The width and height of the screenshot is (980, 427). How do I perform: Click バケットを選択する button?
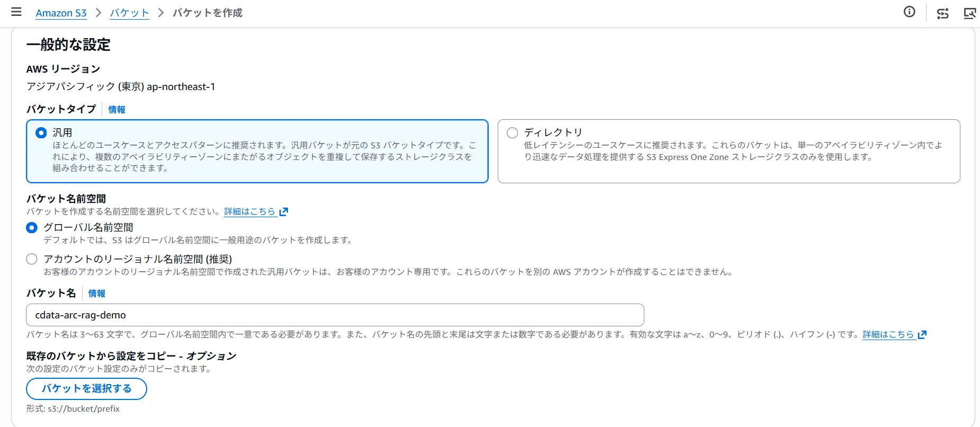(x=86, y=389)
